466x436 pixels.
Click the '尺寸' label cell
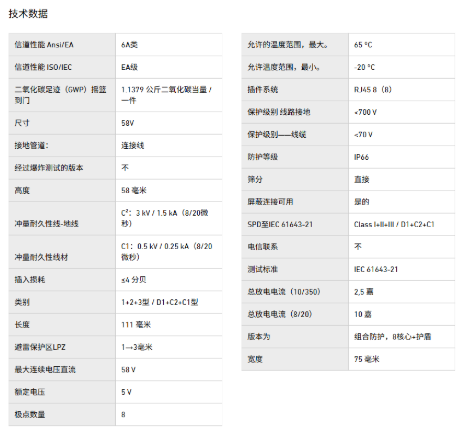click(62, 123)
